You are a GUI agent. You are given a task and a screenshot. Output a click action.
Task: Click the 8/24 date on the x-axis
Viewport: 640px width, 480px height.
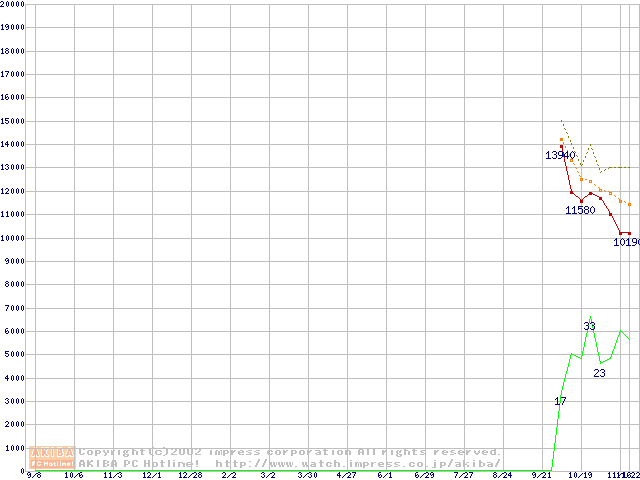coord(502,476)
